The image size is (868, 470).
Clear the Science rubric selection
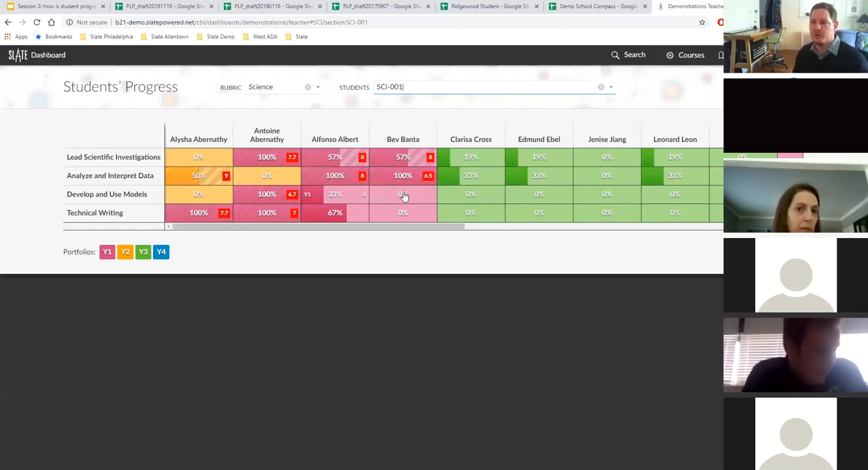(x=308, y=87)
